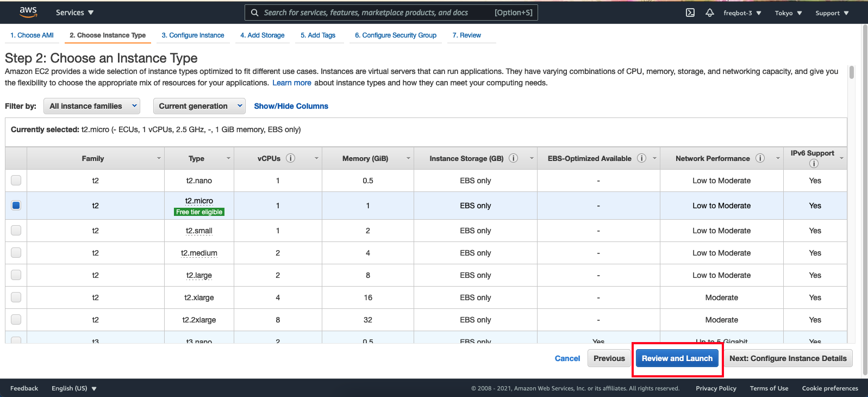This screenshot has height=397, width=868.
Task: Select the t2.medium instance checkbox
Action: coord(16,252)
